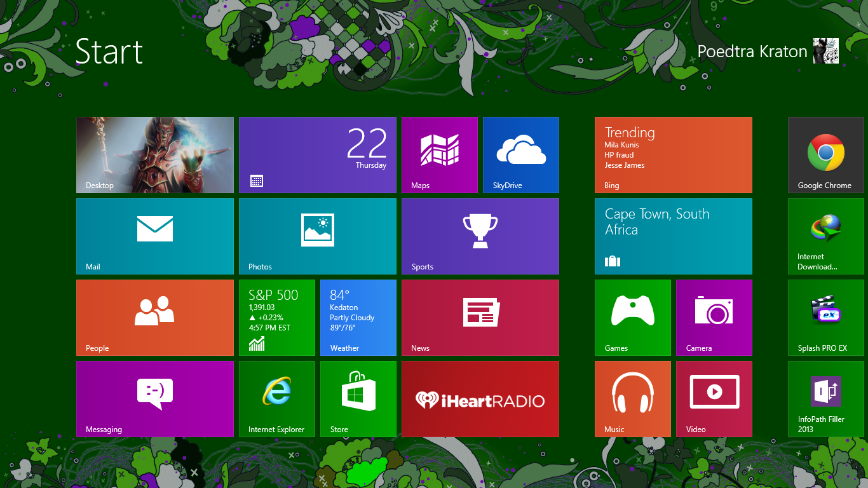Open Kedaton weather forecast tile

[x=358, y=317]
